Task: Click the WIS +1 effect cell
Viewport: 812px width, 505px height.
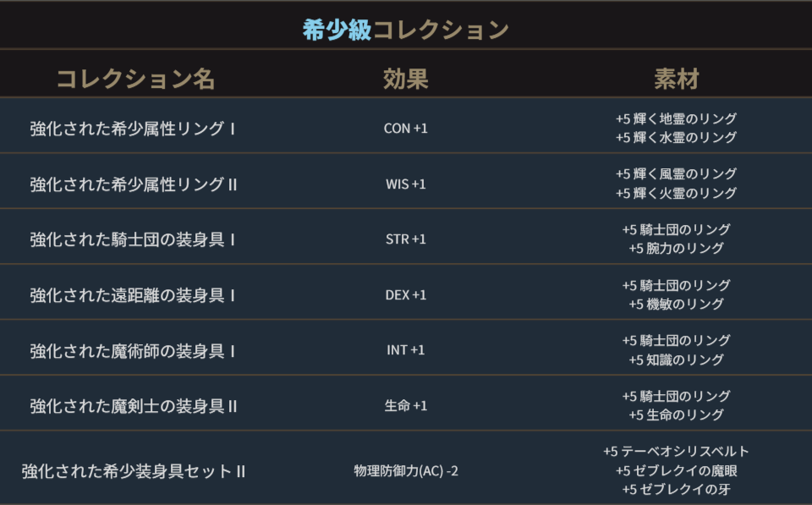Action: (x=405, y=184)
